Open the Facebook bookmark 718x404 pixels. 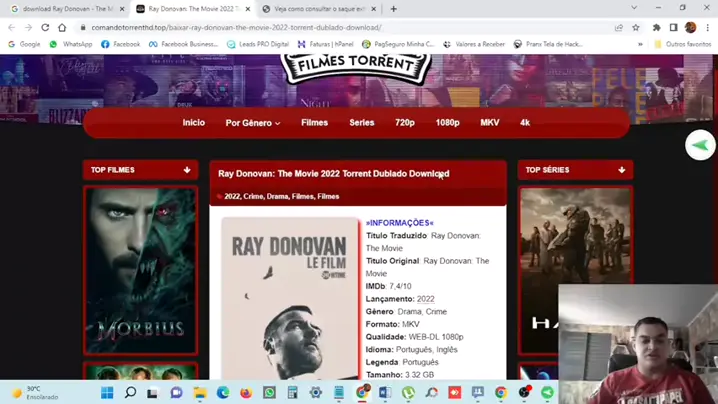tap(121, 44)
